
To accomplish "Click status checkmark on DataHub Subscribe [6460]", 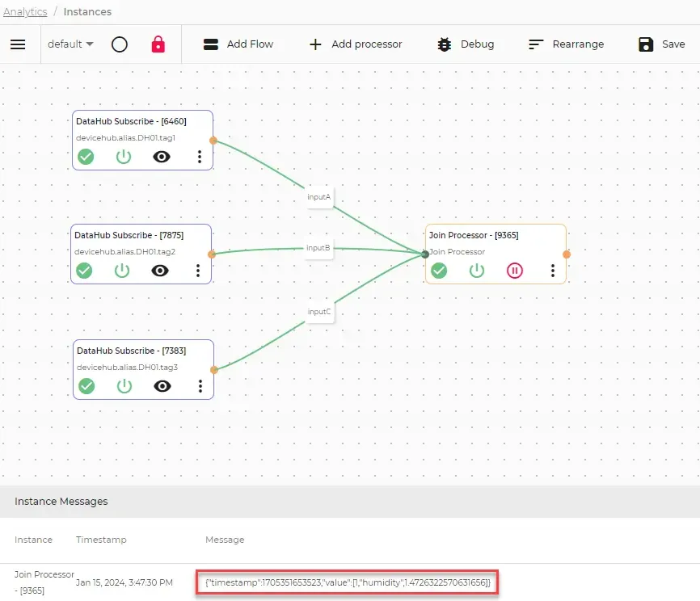I will pos(86,157).
